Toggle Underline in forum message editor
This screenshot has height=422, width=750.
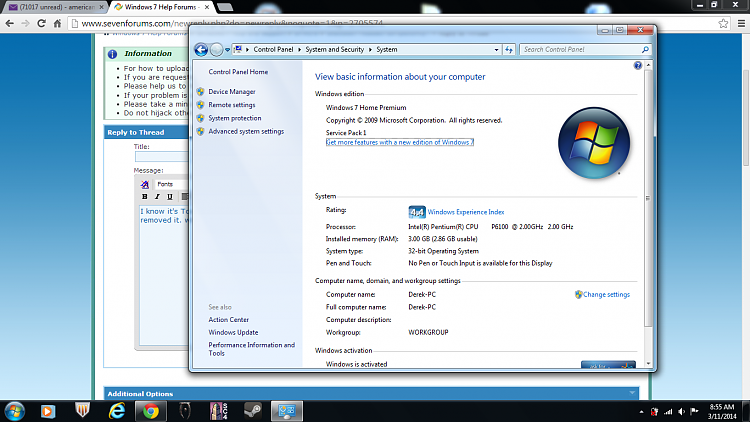[169, 197]
